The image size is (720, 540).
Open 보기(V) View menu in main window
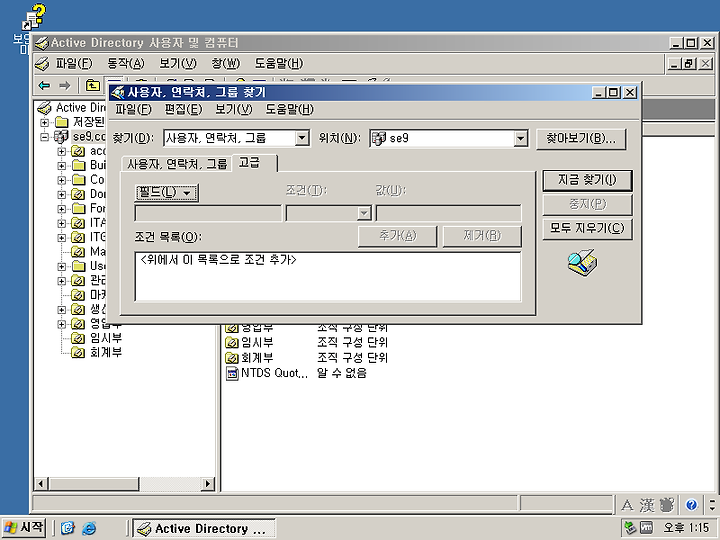pos(177,63)
